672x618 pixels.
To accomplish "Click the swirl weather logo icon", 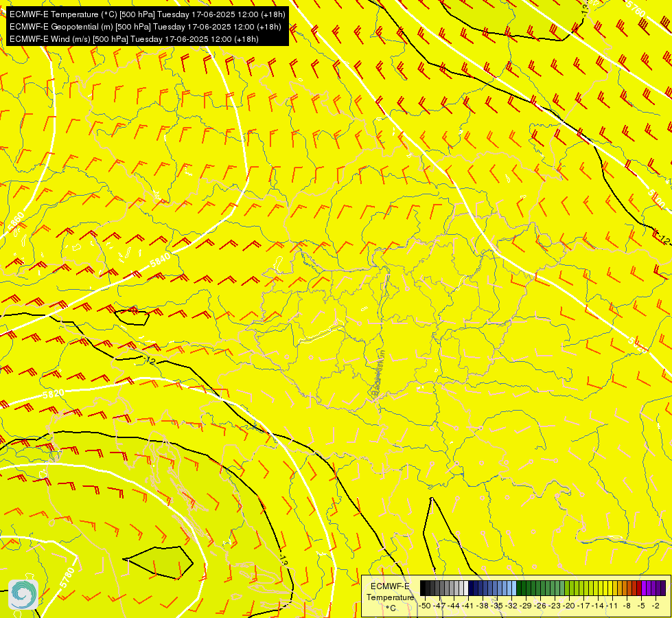I will point(23,595).
